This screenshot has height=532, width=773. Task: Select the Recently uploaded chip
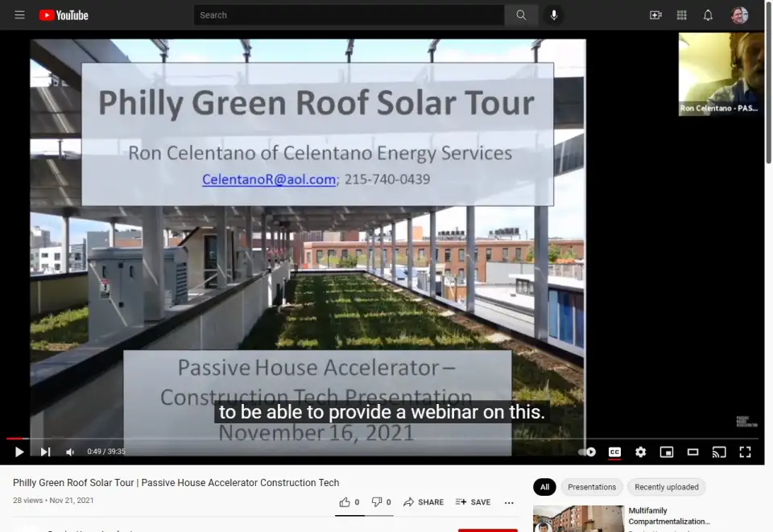tap(666, 487)
